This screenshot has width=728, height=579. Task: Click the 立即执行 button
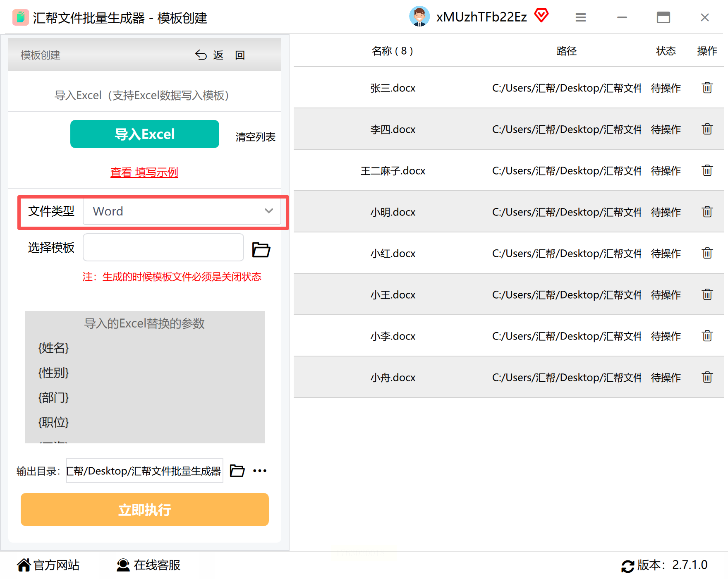point(145,510)
